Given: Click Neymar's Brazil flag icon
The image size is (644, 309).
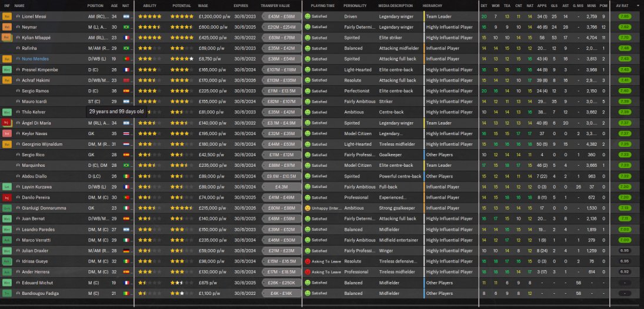Looking at the screenshot, I should point(126,27).
